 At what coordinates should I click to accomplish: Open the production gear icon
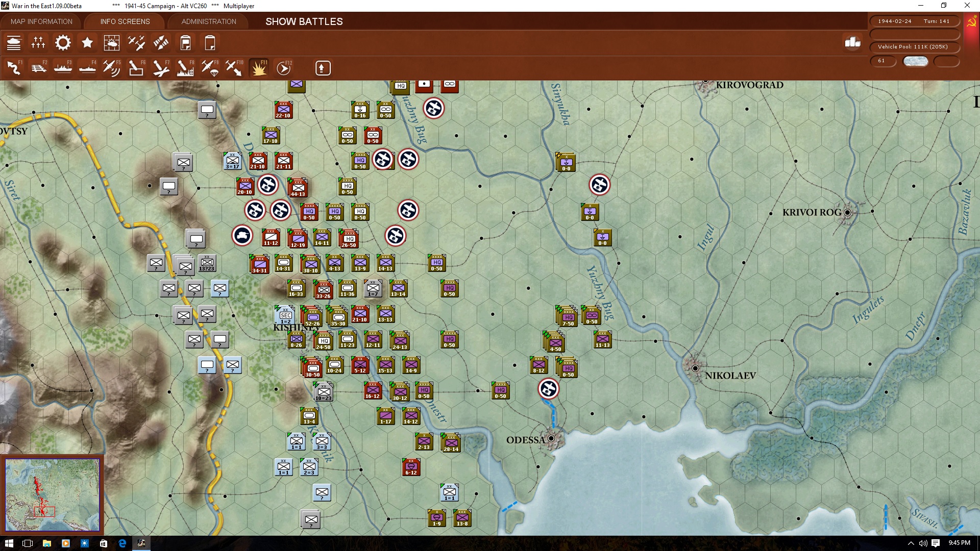click(x=63, y=43)
